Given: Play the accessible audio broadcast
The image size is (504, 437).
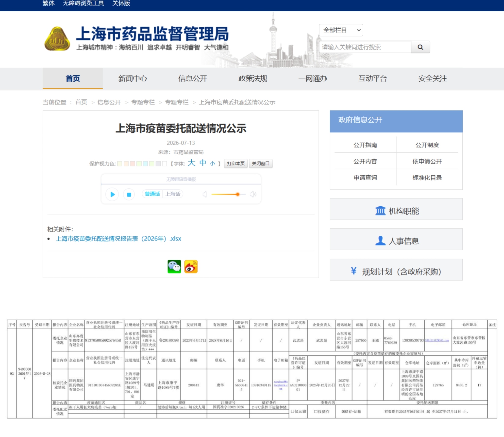Looking at the screenshot, I should pos(112,194).
